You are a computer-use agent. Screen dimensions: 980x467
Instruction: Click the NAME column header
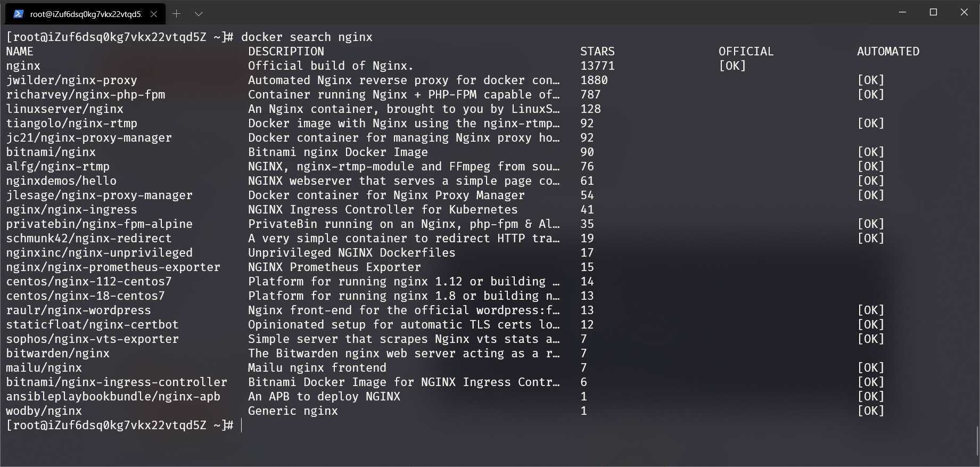(20, 52)
